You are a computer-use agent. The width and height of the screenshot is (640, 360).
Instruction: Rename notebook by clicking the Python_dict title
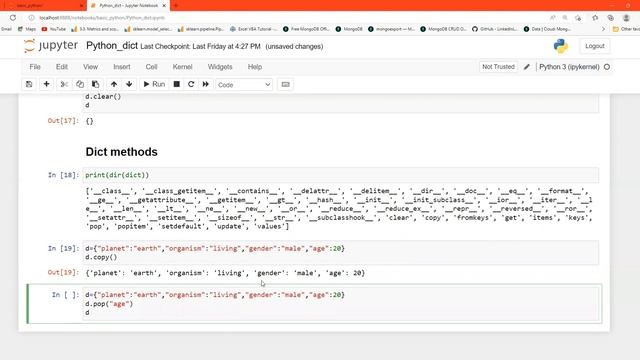click(112, 46)
